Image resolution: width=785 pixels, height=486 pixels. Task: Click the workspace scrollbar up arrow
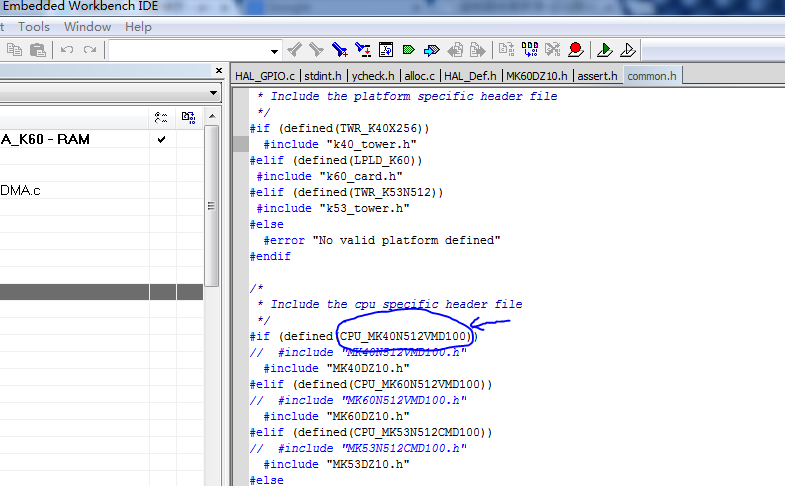212,117
